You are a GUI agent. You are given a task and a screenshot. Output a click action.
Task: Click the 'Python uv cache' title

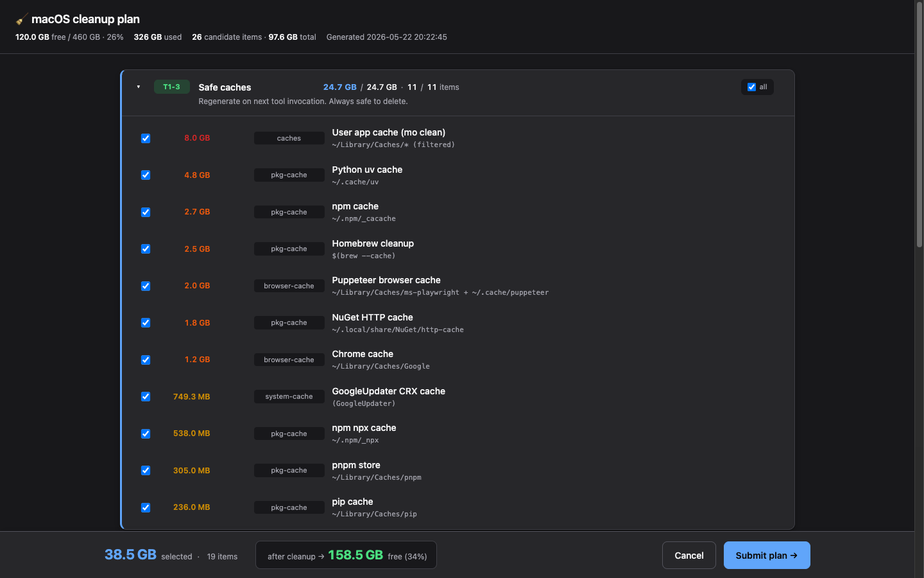367,170
